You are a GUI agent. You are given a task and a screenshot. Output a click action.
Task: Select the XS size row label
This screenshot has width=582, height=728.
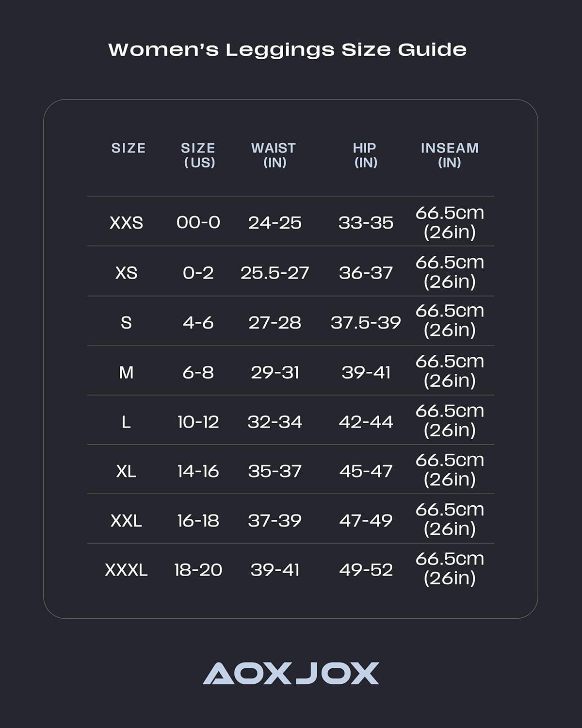126,273
